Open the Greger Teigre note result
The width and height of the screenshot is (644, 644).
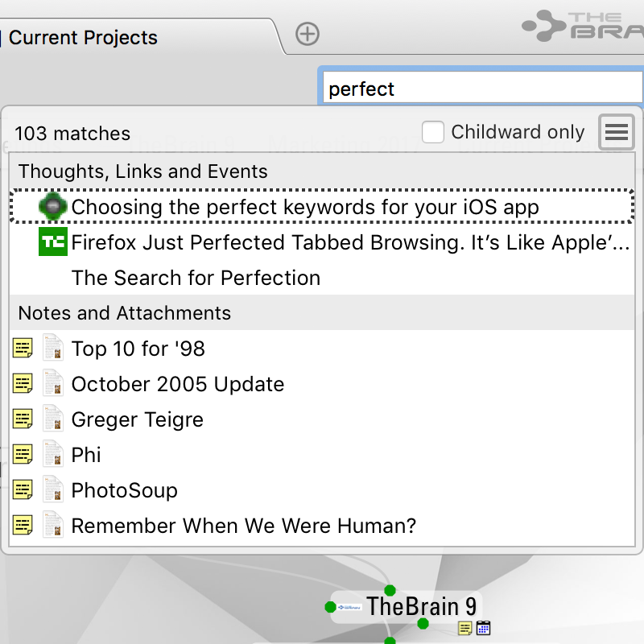[x=137, y=419]
